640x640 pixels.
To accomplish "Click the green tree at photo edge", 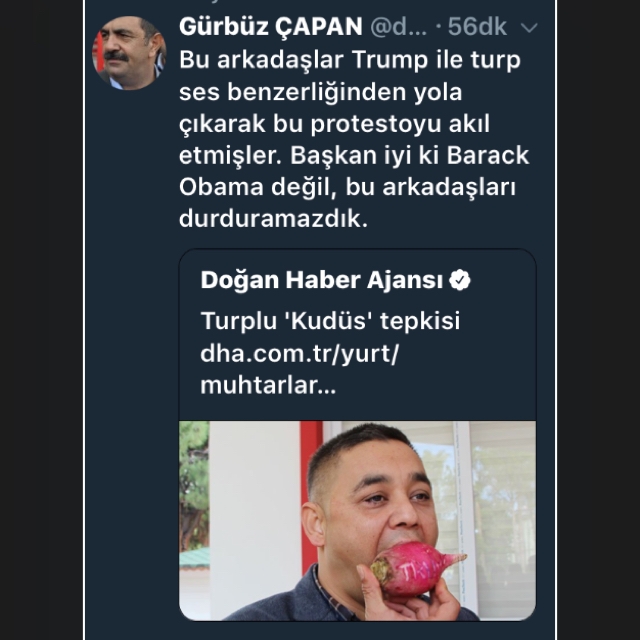I will 194,486.
